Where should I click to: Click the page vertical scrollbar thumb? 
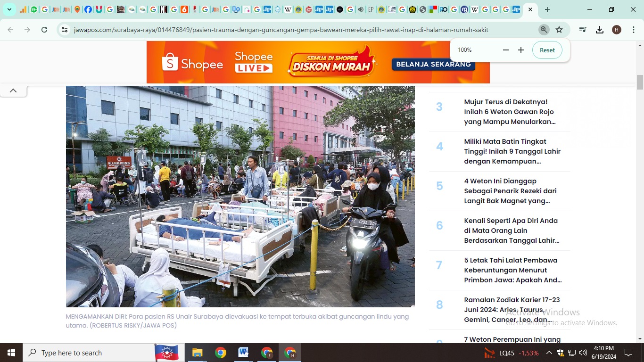[640, 82]
